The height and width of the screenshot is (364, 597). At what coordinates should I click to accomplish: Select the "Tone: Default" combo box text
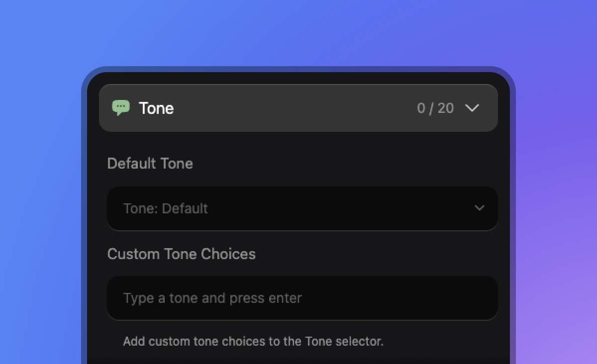click(x=166, y=208)
